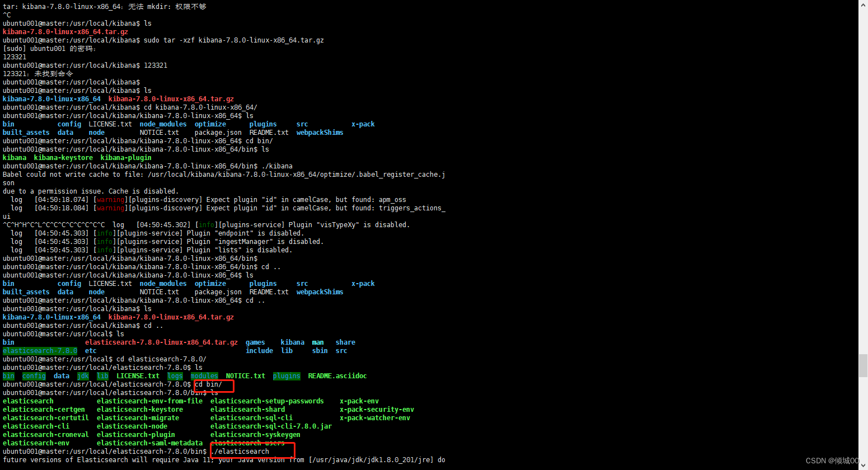Select the "future versions of Elasticsearch" warning line
This screenshot has height=470, width=868.
224,460
